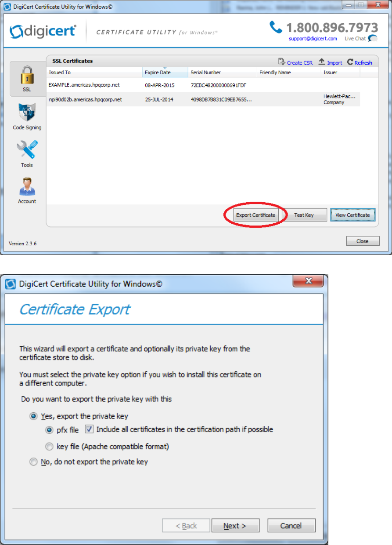Open the Account section
This screenshot has height=545, width=392.
pyautogui.click(x=27, y=191)
